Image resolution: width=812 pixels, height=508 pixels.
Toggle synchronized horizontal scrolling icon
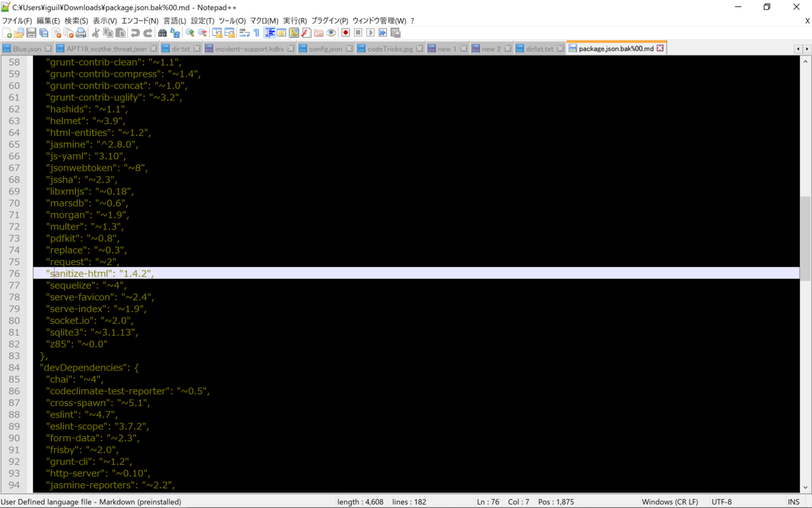230,33
